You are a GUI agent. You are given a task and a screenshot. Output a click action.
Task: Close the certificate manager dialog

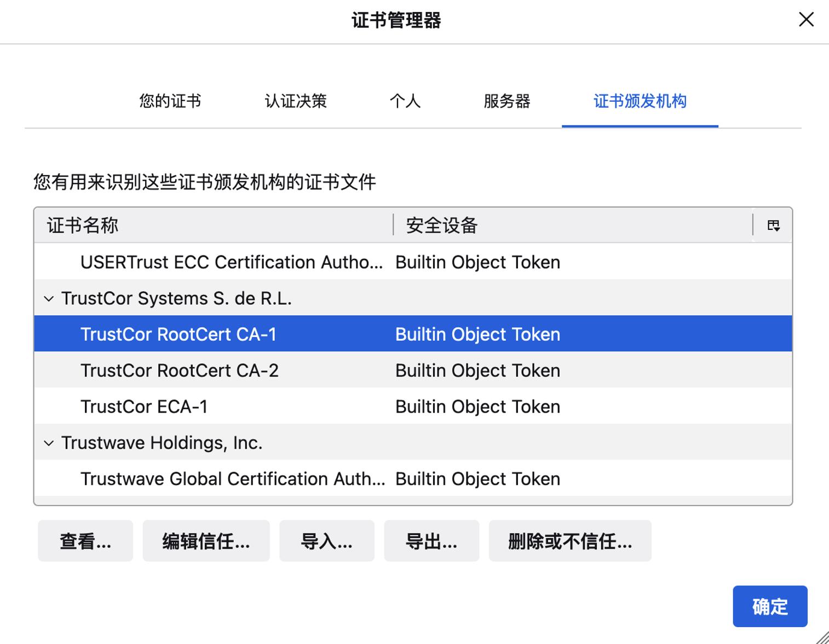tap(806, 20)
